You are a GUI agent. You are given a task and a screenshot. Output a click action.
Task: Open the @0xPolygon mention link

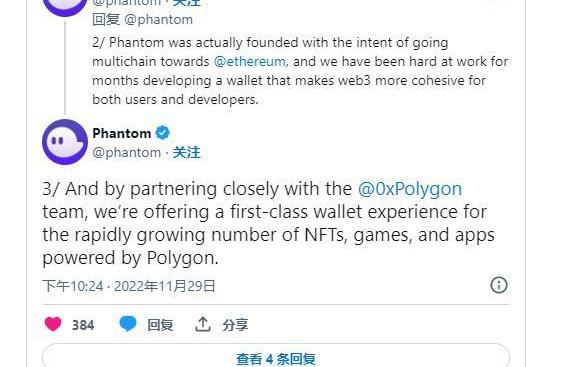click(x=410, y=189)
